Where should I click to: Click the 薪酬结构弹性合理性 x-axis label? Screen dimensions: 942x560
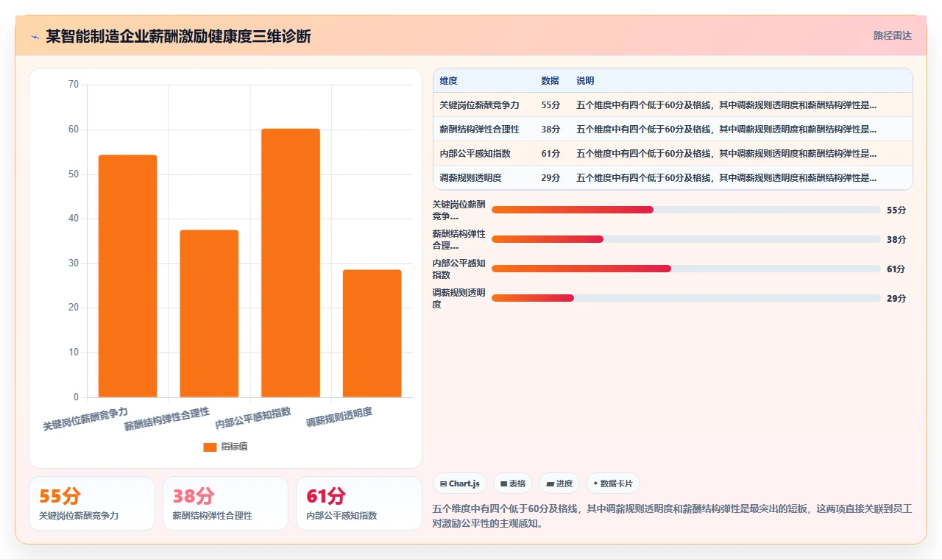[x=166, y=418]
